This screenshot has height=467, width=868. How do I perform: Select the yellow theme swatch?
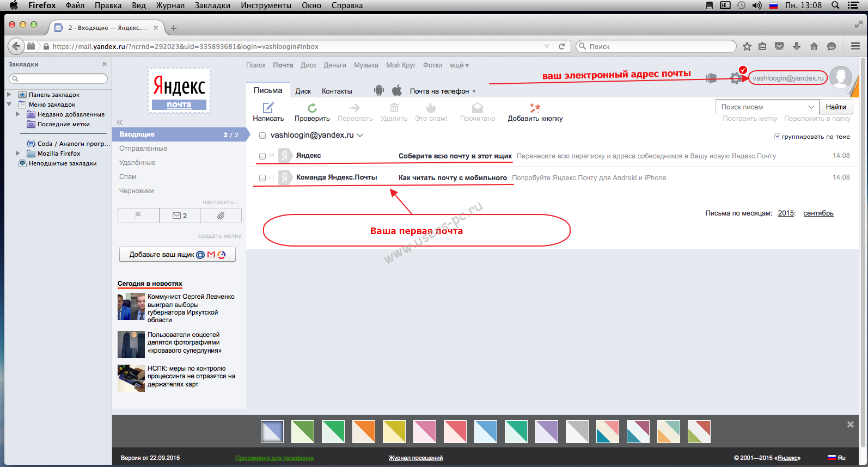tap(394, 432)
